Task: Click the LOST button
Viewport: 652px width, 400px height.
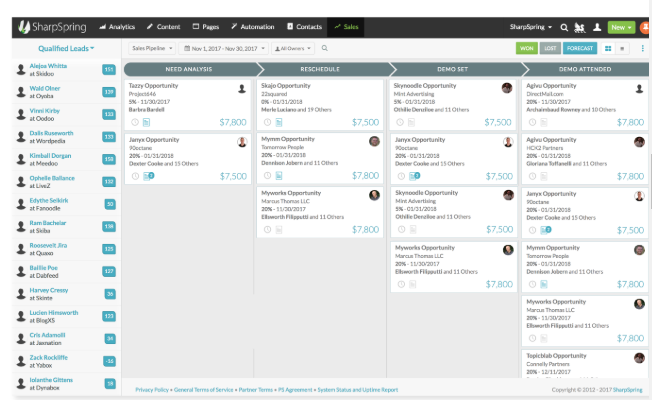Action: click(550, 49)
